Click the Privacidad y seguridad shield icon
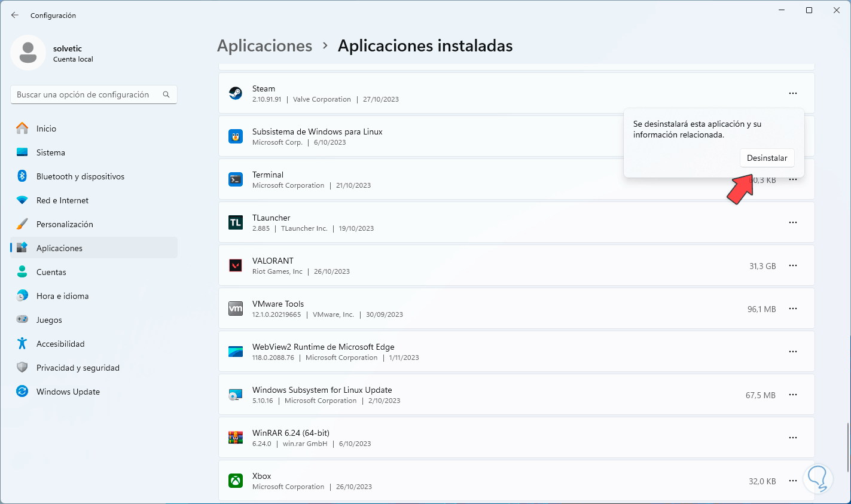The width and height of the screenshot is (851, 504). pyautogui.click(x=22, y=368)
